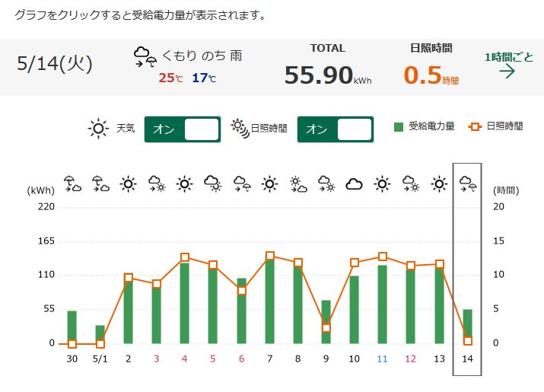This screenshot has height=392, width=544.
Task: Click the sunshine marker for day 5
Action: point(213,265)
